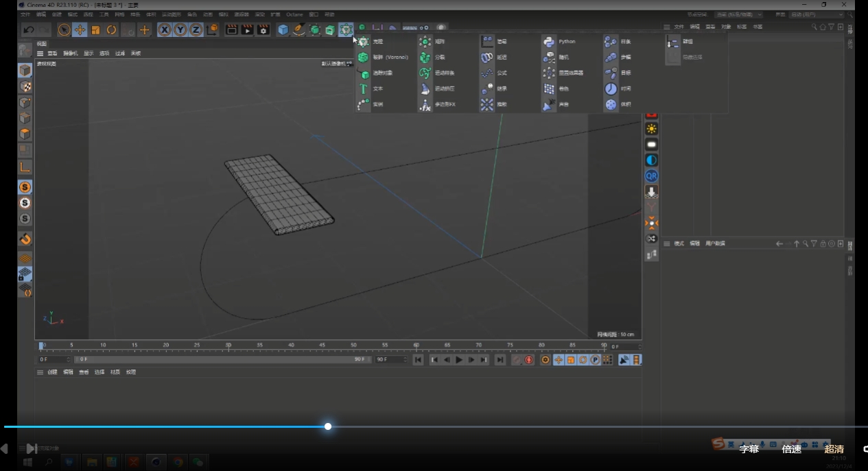Click the Undo arrow icon
Viewport: 868px width, 471px height.
point(28,29)
